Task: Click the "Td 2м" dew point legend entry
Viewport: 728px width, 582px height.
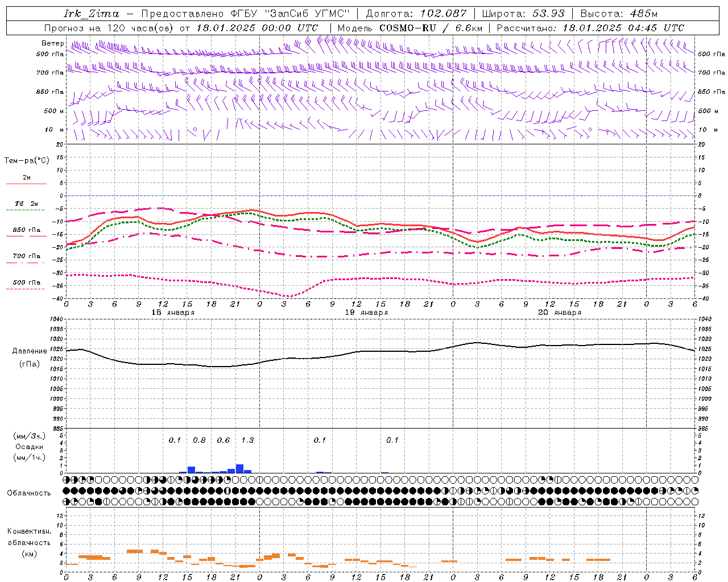Action: point(27,203)
